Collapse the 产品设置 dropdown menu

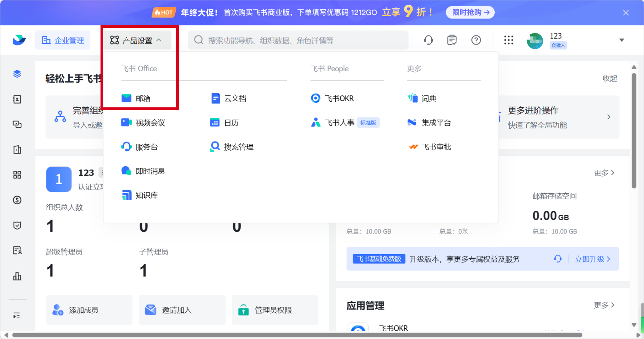click(137, 40)
